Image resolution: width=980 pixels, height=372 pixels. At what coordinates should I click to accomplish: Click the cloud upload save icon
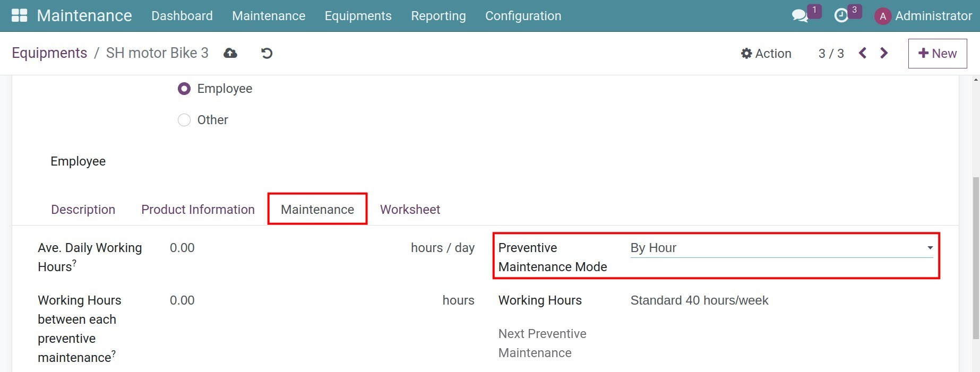230,53
